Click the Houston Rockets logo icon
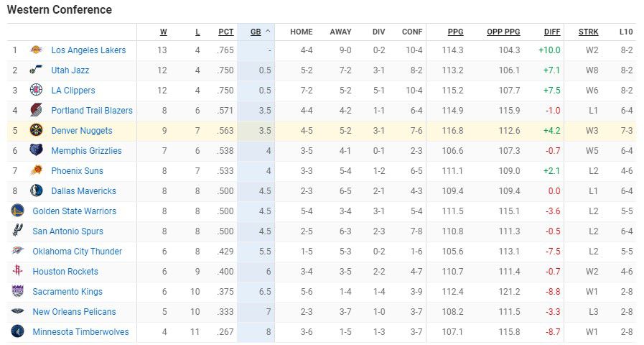This screenshot has width=644, height=345. pos(18,270)
